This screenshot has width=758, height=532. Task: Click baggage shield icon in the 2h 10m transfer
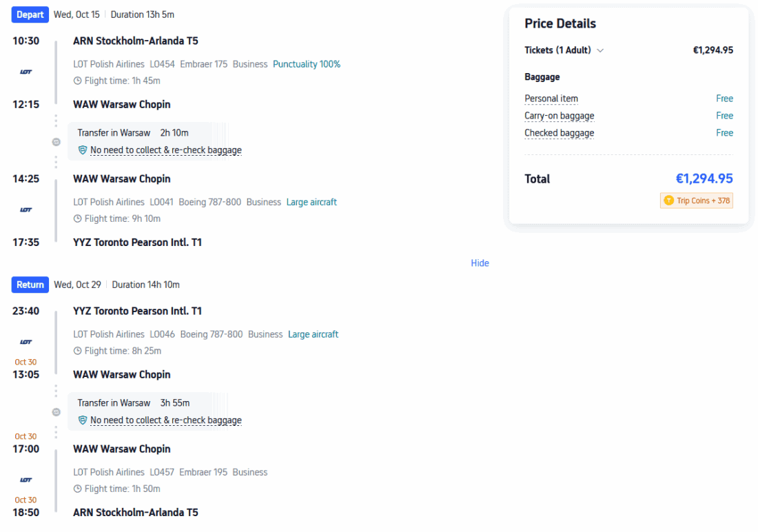(x=83, y=150)
